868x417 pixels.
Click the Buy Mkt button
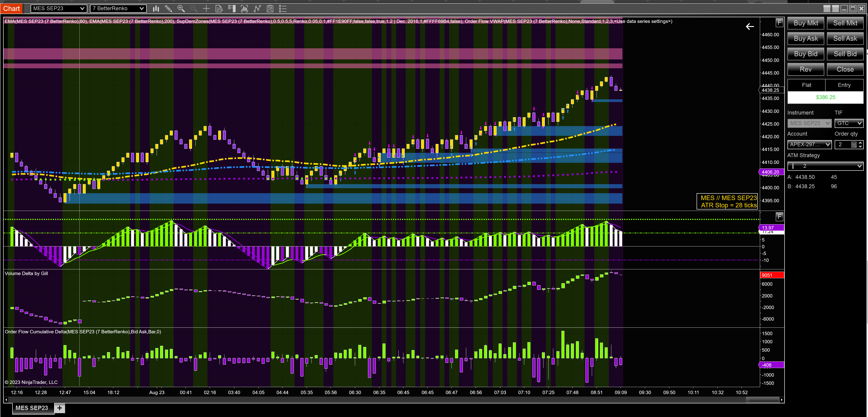pyautogui.click(x=806, y=23)
